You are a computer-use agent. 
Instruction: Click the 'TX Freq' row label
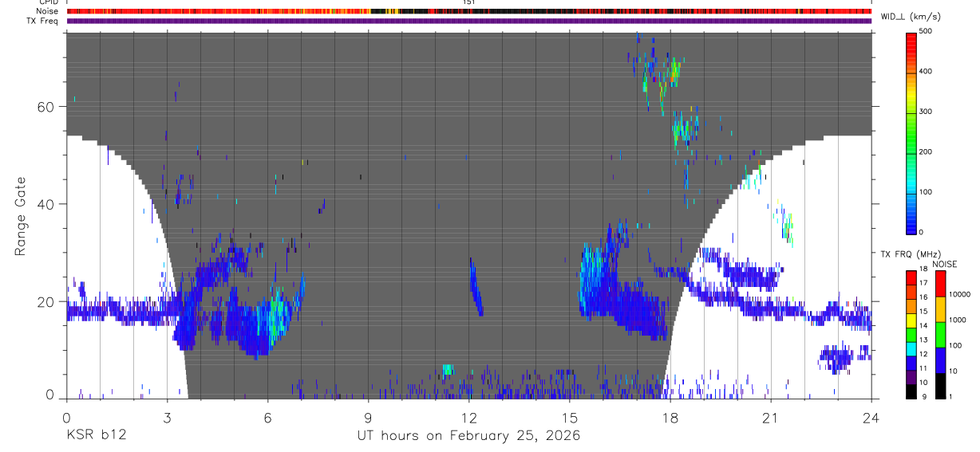pyautogui.click(x=43, y=21)
